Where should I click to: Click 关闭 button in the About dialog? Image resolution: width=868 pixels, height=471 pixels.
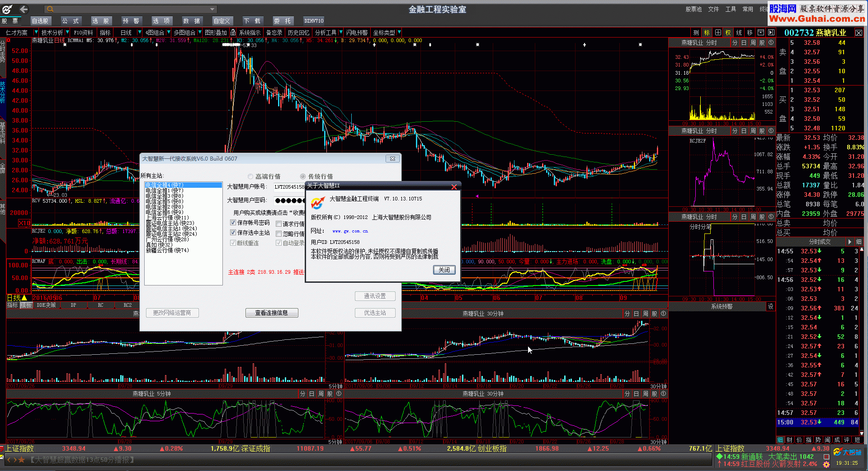pos(444,270)
